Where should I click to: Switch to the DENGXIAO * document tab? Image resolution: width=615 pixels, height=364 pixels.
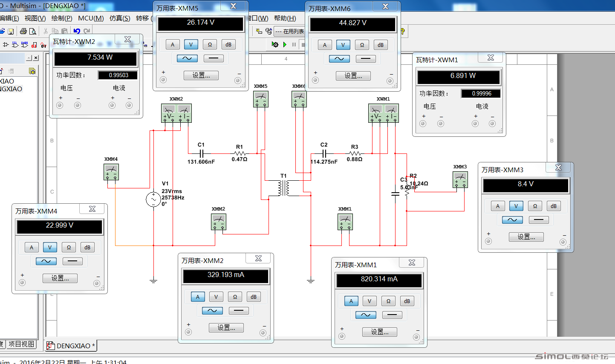[x=71, y=346]
